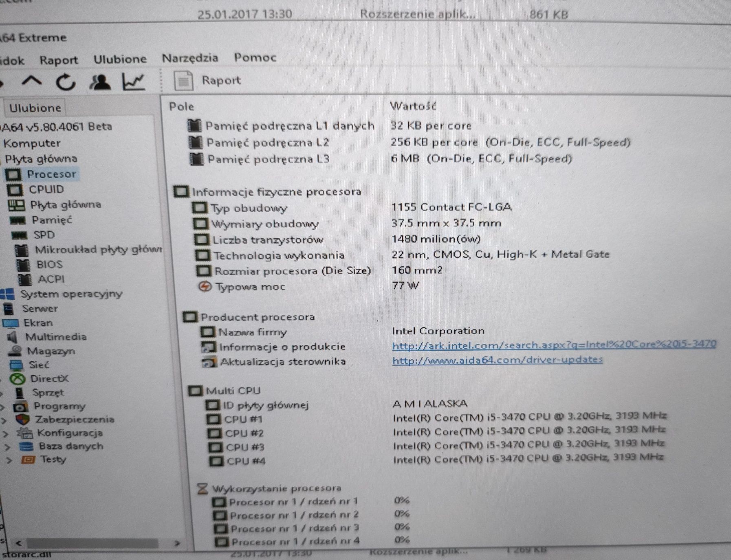The image size is (731, 560).
Task: Click the Testy benchmark icon
Action: [28, 460]
